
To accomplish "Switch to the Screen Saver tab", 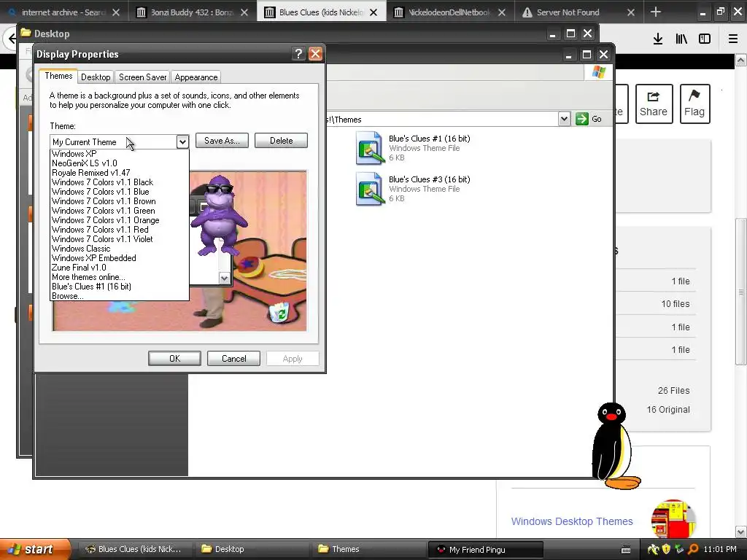I will (142, 77).
